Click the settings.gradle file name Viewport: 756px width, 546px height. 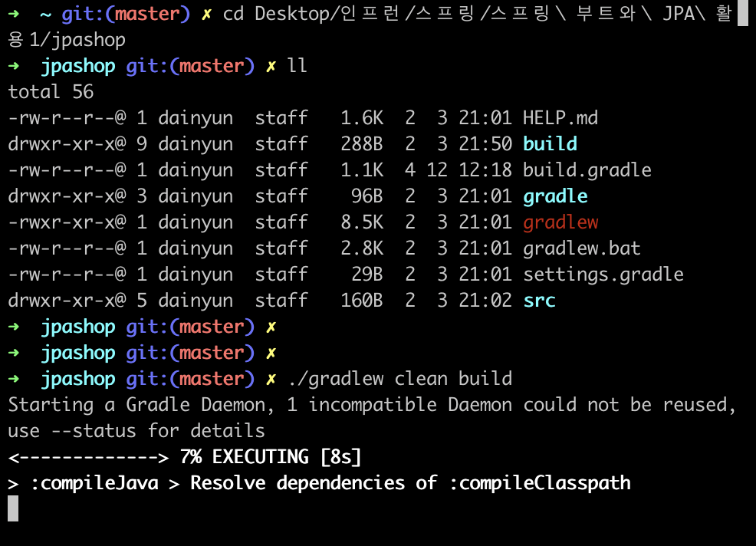point(603,275)
